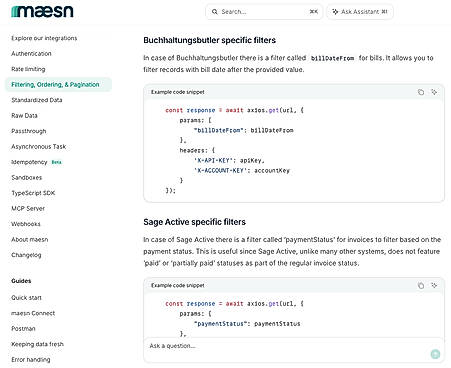Open Asynchronous Task page
Screen dimensions: 451x368
click(39, 146)
